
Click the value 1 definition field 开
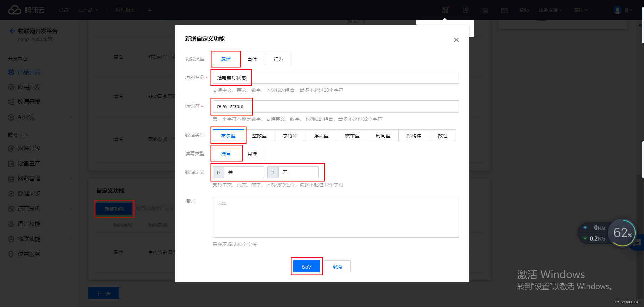298,172
